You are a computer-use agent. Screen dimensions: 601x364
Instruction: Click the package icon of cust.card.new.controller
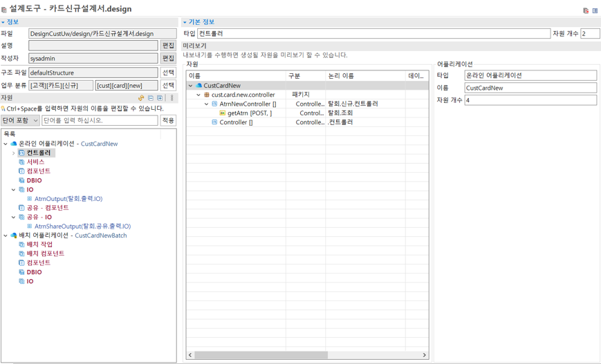coord(207,95)
